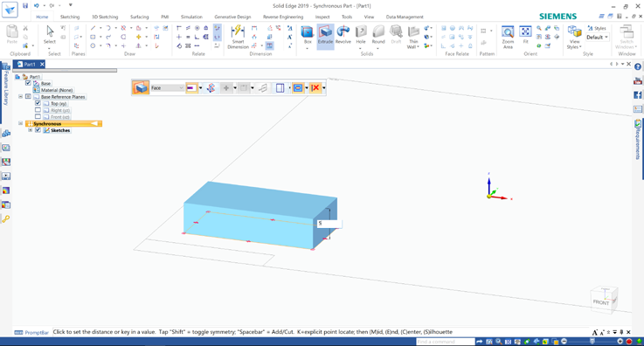Click the Select tool button
The width and height of the screenshot is (644, 346).
tap(50, 35)
